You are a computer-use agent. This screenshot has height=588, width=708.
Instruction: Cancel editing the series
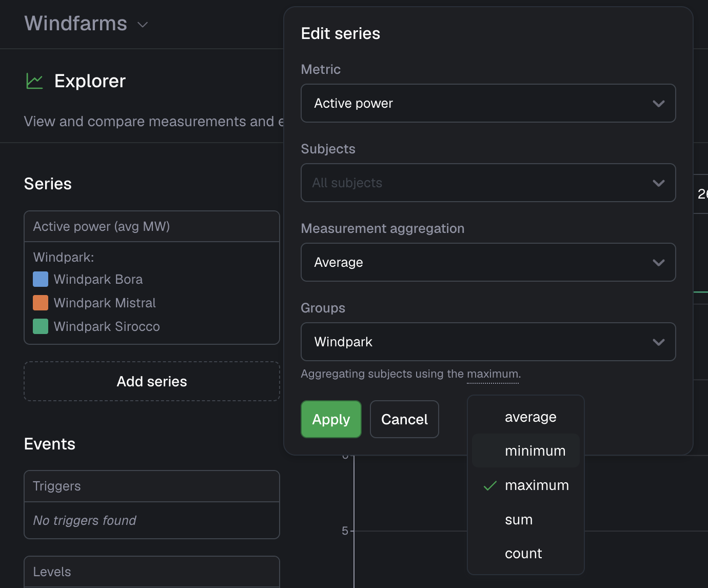click(404, 419)
